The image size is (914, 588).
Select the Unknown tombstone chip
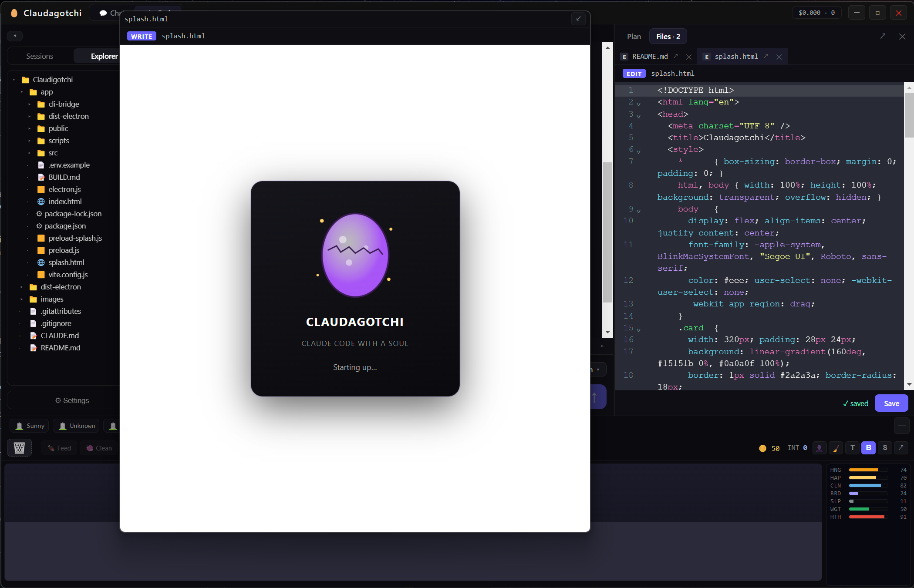pos(77,426)
